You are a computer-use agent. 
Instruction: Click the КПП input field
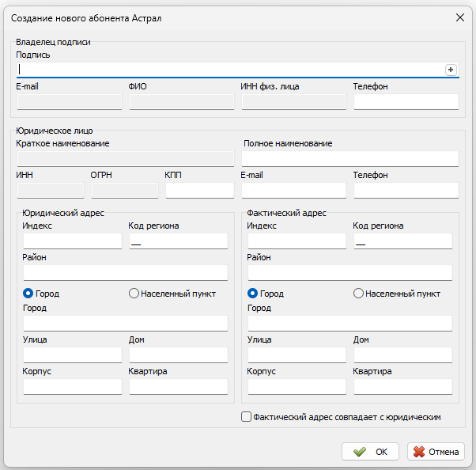pyautogui.click(x=199, y=190)
